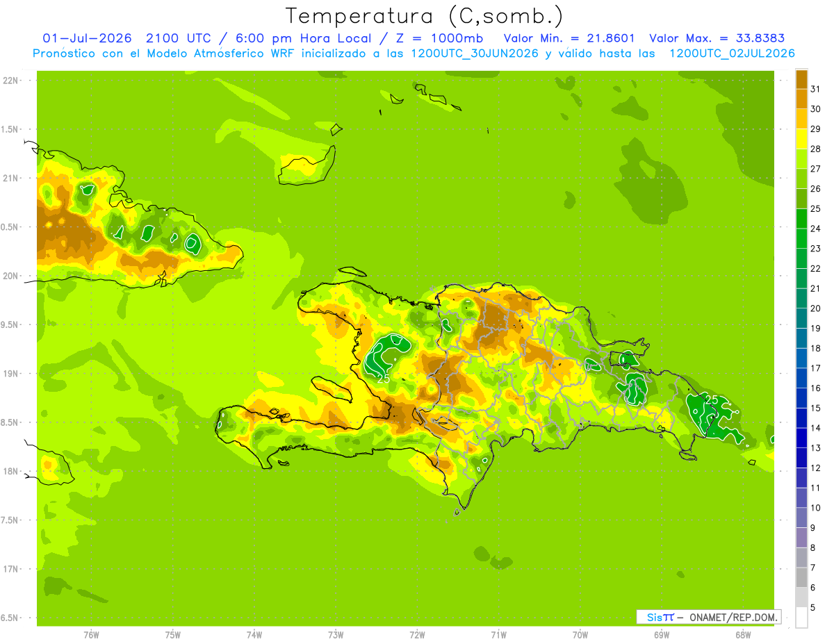Click the 'ONAMET/REP.DOM.' credit label
Viewport: 834px width, 644px height.
[733, 617]
